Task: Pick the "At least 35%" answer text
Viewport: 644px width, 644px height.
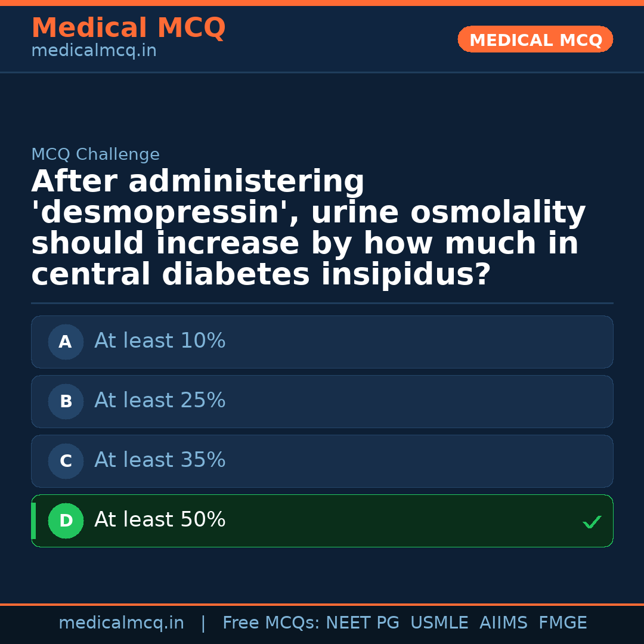Action: click(x=160, y=460)
